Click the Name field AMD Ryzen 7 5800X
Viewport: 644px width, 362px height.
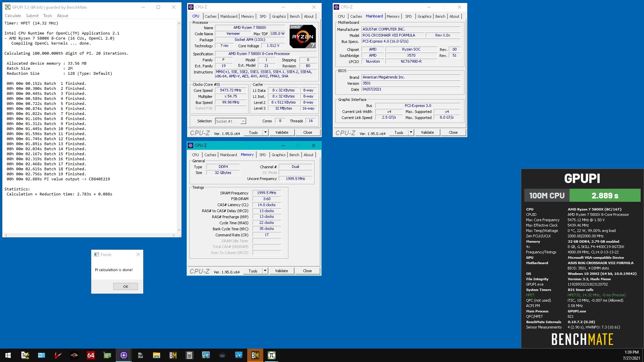pyautogui.click(x=250, y=28)
